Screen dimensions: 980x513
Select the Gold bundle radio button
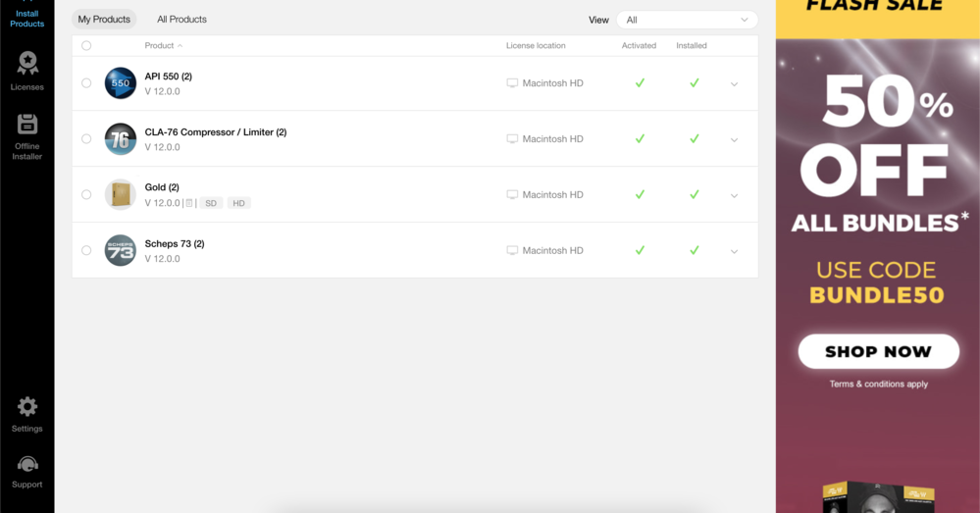click(x=86, y=194)
